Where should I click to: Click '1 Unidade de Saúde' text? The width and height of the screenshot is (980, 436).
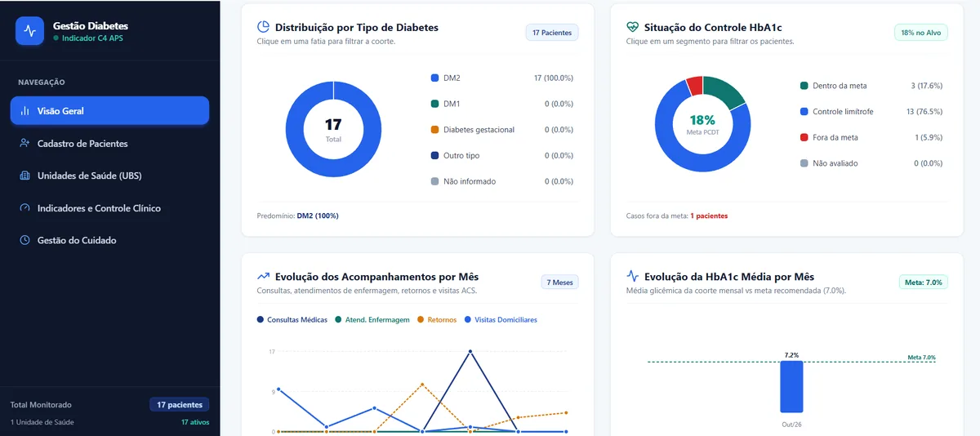(42, 422)
